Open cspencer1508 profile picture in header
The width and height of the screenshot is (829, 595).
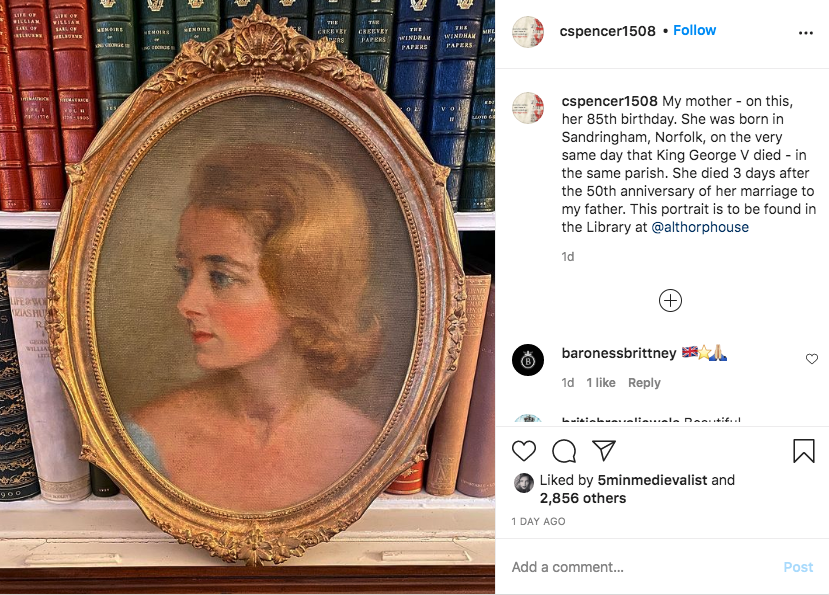point(528,32)
